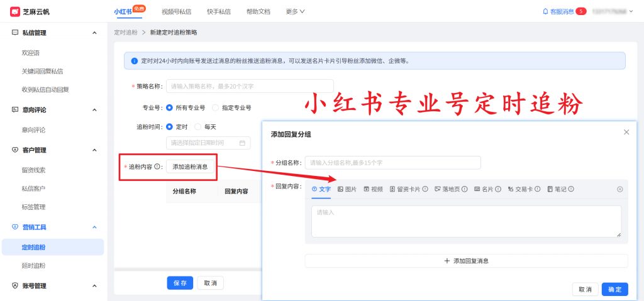Open the 请选择指定日期时间 date picker
Image resolution: width=644 pixels, height=301 pixels.
pos(208,143)
